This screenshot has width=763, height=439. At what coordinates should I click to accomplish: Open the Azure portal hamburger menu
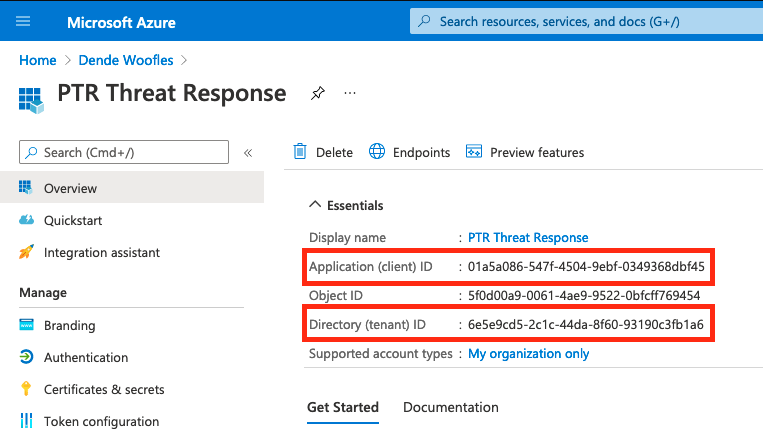(23, 21)
